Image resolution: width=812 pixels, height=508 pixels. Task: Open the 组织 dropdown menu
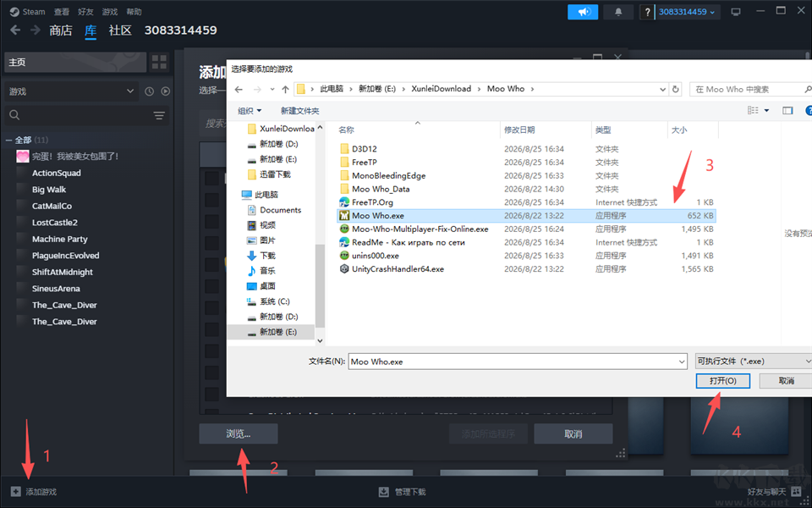[x=250, y=110]
